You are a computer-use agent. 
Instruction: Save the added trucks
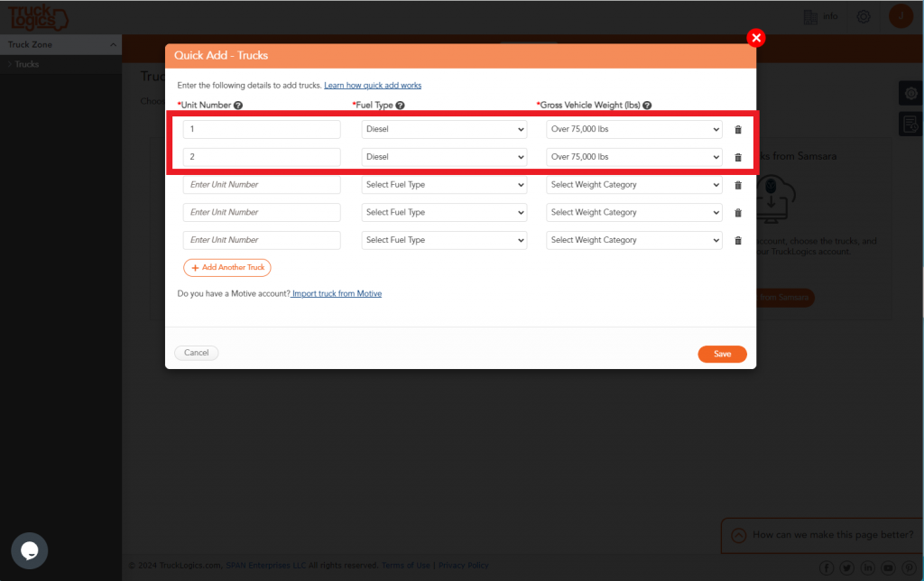[x=722, y=355]
